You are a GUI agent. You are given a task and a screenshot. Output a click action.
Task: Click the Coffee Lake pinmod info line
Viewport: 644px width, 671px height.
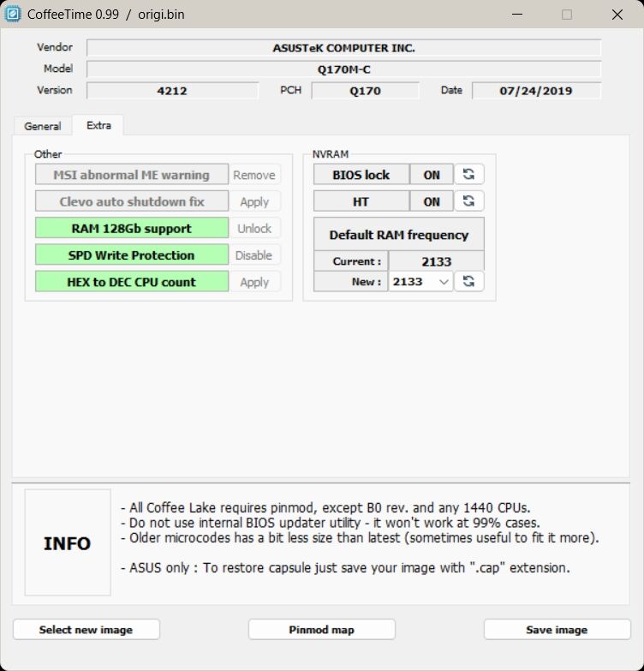pyautogui.click(x=325, y=507)
